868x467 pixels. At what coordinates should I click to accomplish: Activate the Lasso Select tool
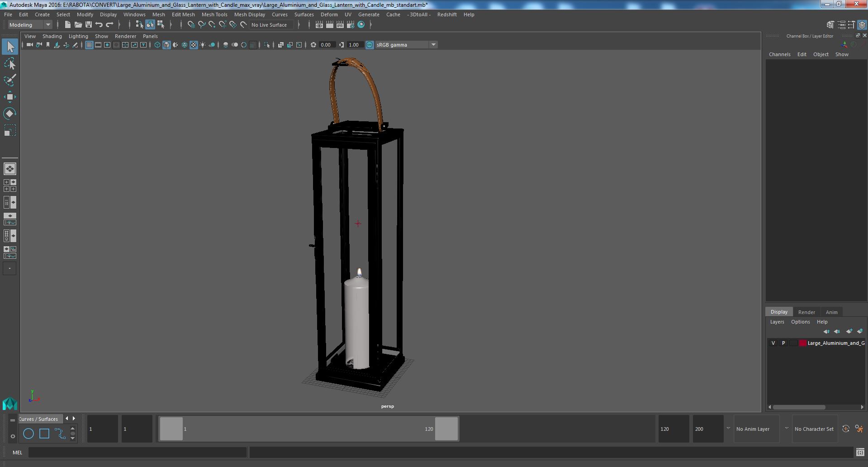10,64
